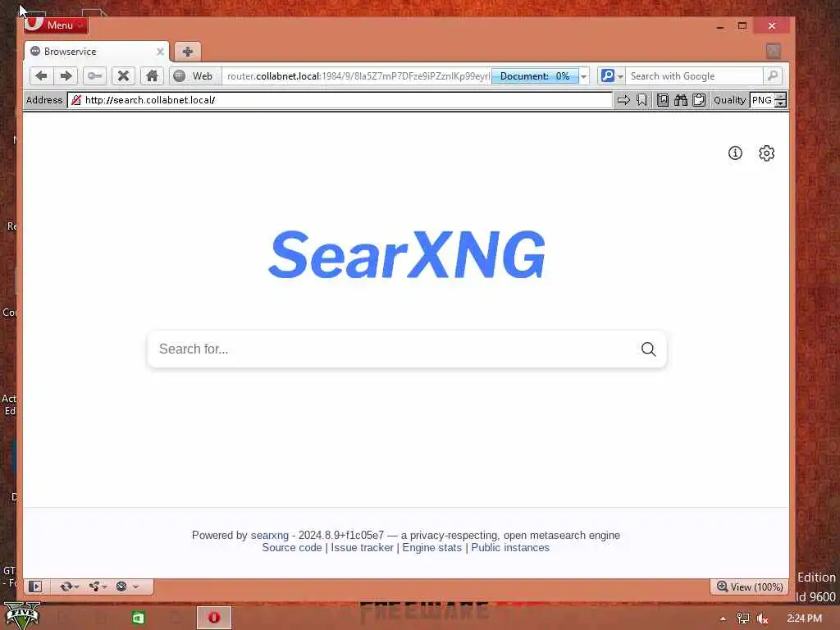Click the bookmark ribbon icon
The width and height of the screenshot is (840, 630).
click(x=641, y=100)
